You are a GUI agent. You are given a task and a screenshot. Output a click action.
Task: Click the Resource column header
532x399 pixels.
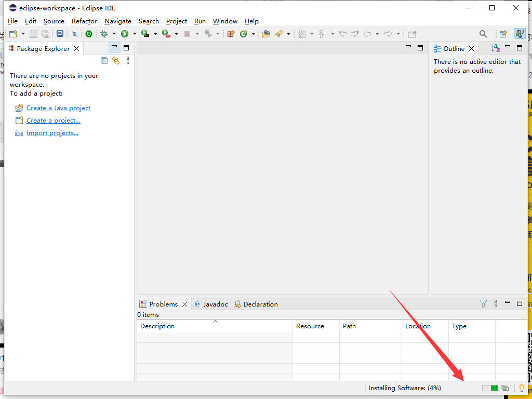316,326
